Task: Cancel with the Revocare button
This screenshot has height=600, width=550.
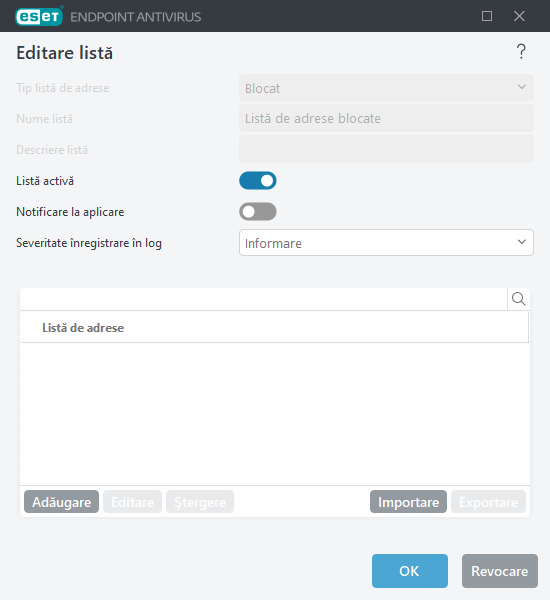Action: click(499, 571)
